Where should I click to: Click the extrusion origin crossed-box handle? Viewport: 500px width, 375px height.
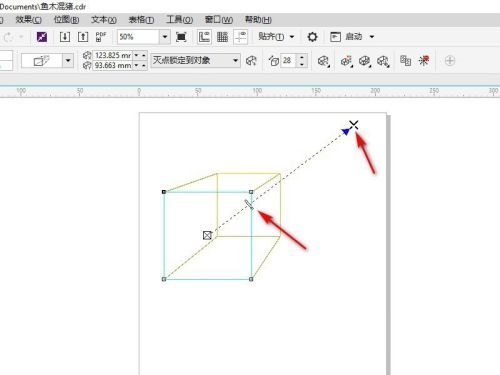[207, 235]
